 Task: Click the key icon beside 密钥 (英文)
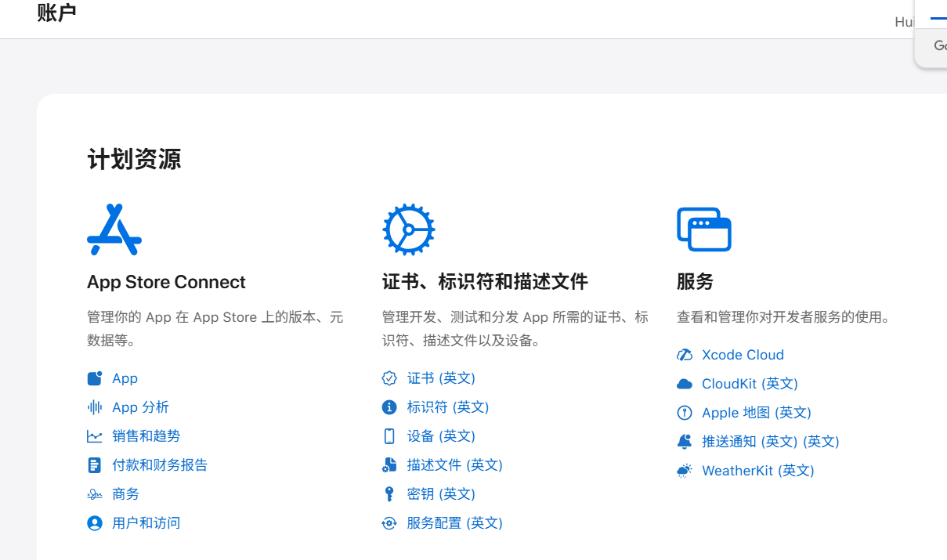click(389, 494)
